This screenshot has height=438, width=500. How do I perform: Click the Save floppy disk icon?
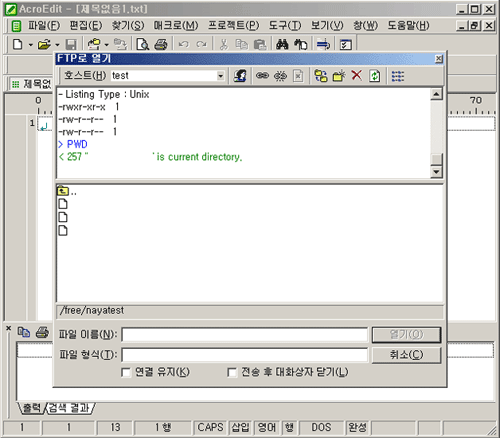tap(71, 44)
